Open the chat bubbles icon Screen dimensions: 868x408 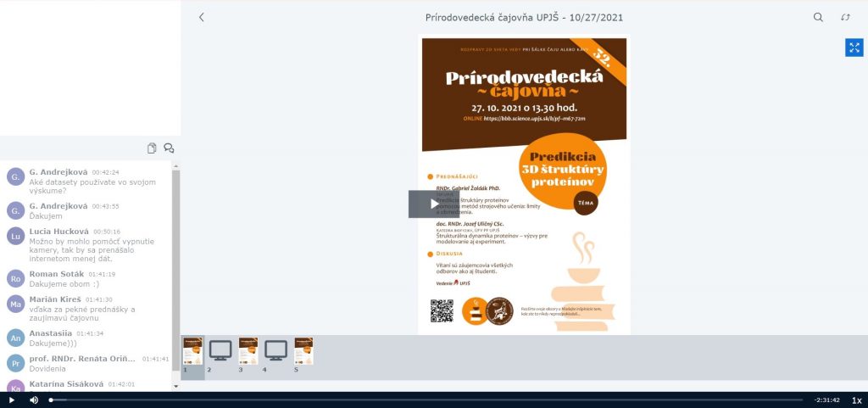[x=169, y=148]
